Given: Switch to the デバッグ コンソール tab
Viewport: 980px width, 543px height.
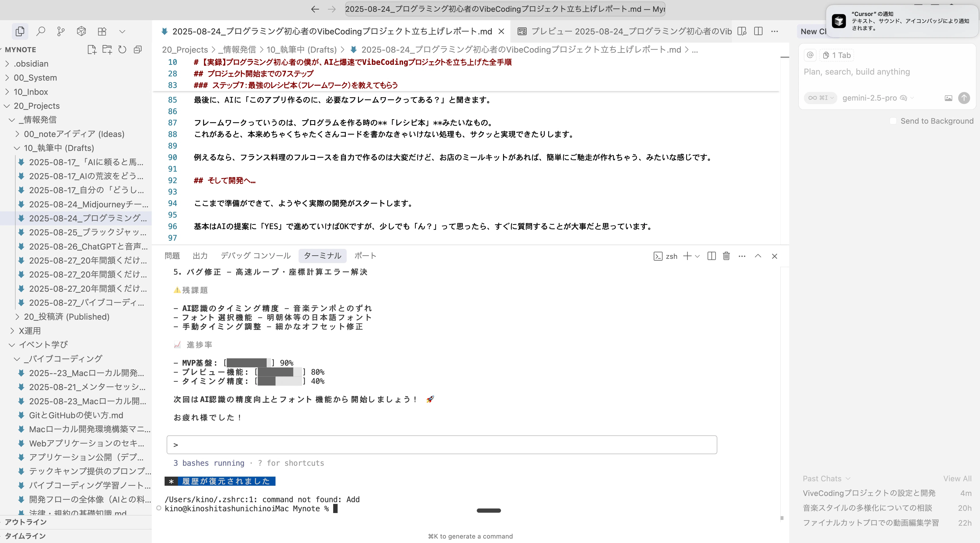Looking at the screenshot, I should [x=256, y=256].
